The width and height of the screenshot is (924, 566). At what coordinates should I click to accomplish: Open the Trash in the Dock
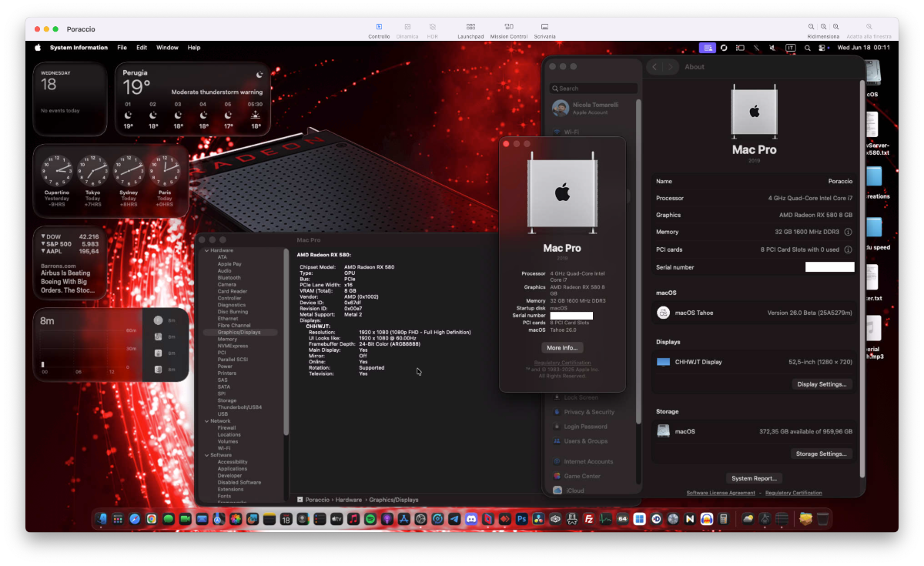point(823,519)
